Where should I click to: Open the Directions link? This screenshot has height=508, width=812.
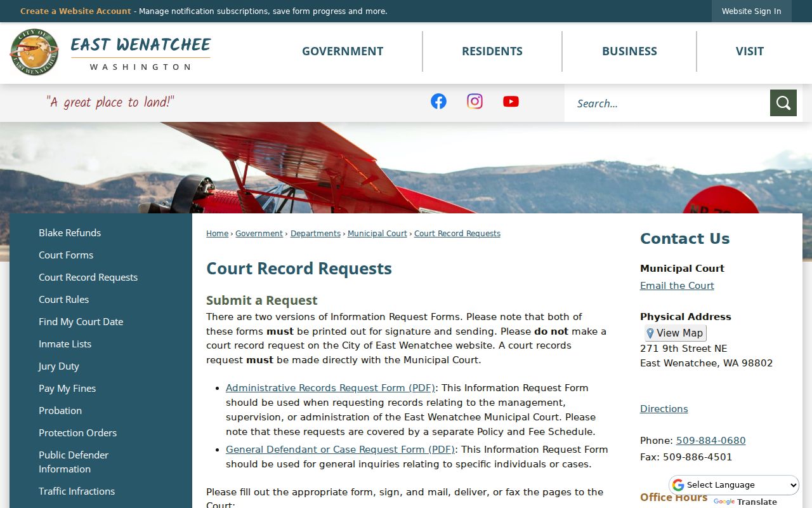point(664,409)
